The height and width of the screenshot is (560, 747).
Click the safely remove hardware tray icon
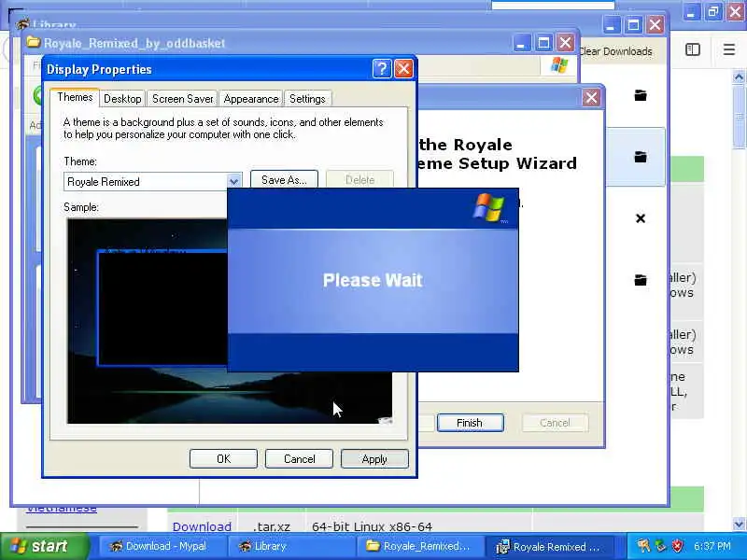pos(660,546)
